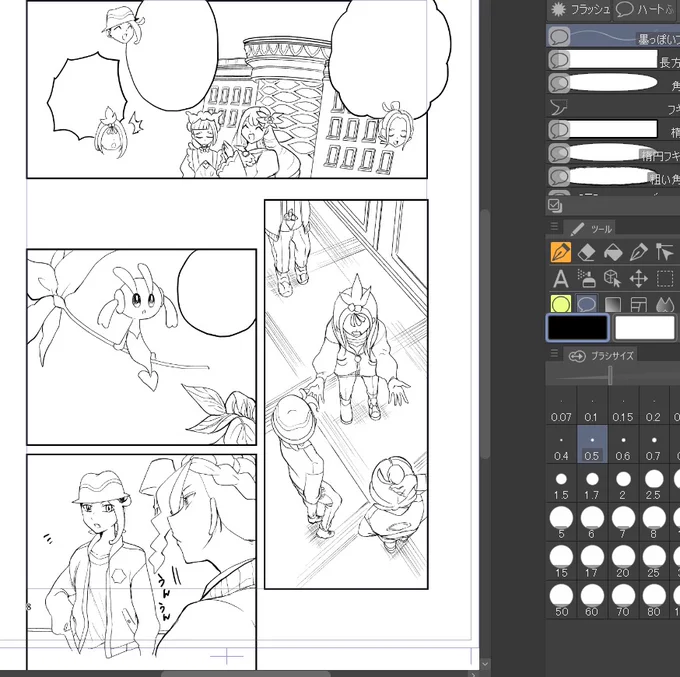Open the ブラシサイズ panel hamburger menu
The height and width of the screenshot is (677, 680).
[x=554, y=354]
